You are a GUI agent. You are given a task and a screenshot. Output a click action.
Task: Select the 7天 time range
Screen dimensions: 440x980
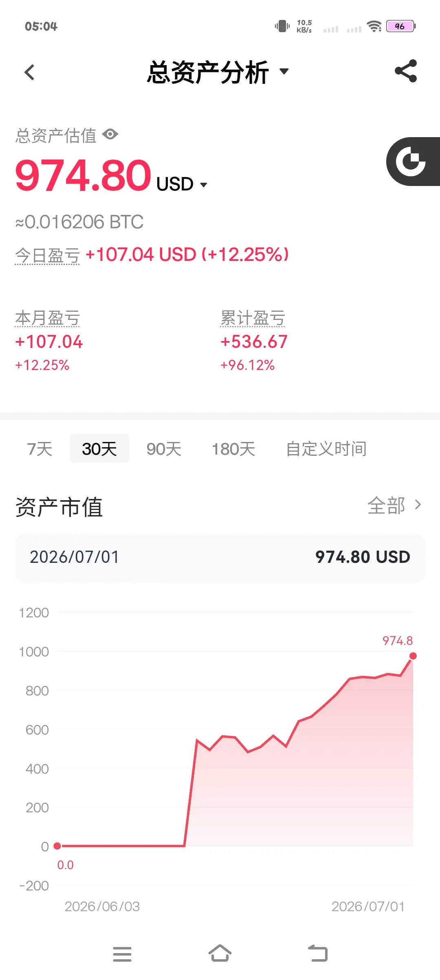point(40,449)
